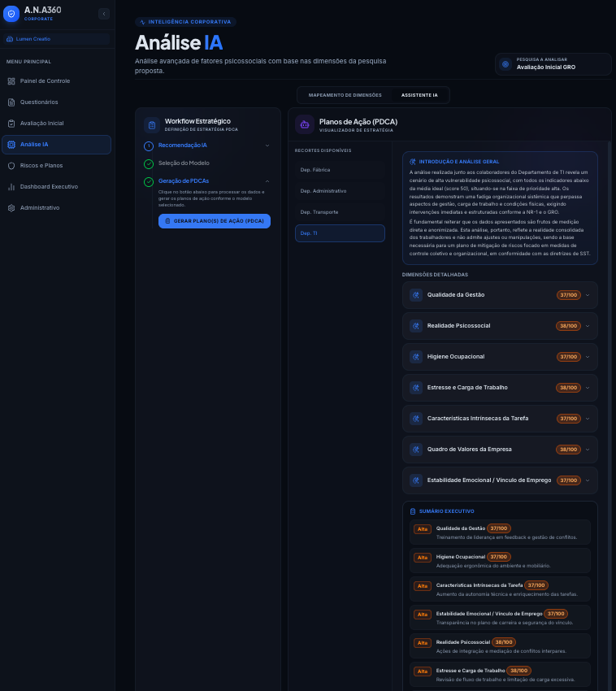Viewport: 616px width, 691px height.
Task: Go to Riscos e Planos menu
Action: 56,166
